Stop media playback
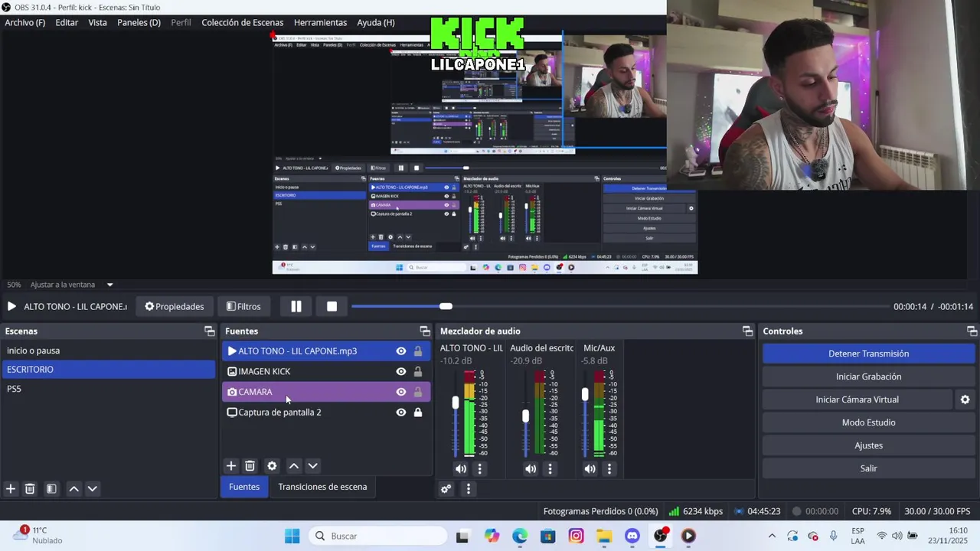Screen dimensions: 980x551 (332, 306)
